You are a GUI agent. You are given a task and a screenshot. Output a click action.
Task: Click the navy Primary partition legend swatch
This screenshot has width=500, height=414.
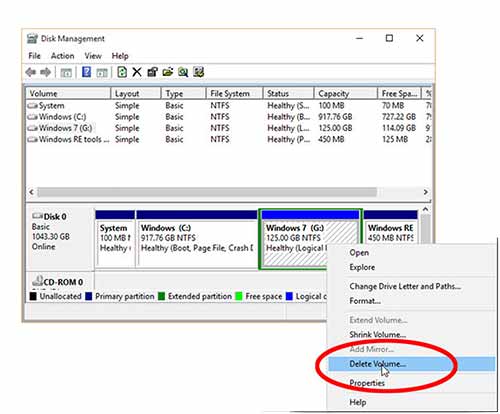[89, 296]
